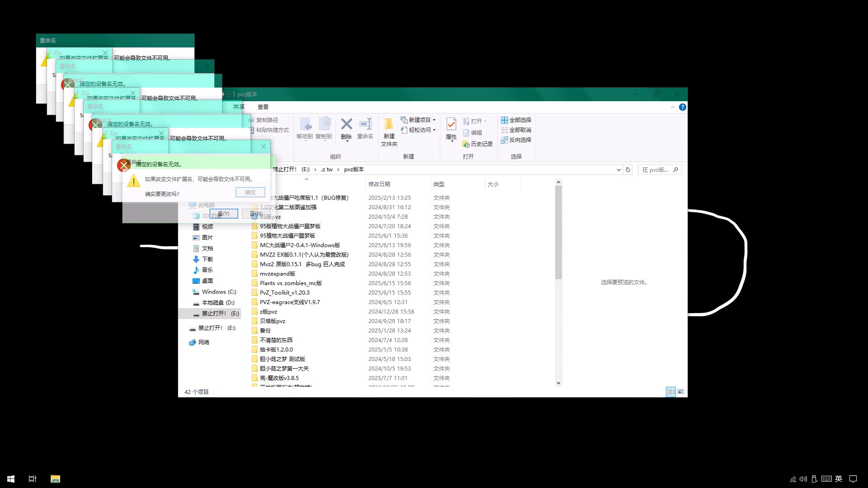Screen dimensions: 868x488
Task: Select the 抽卡版1.2.0.0 folder
Action: (276, 350)
